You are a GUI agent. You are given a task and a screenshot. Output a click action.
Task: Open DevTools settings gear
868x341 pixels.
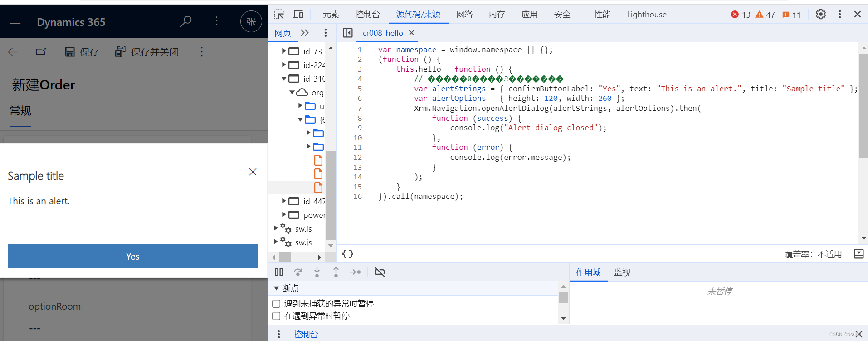821,14
